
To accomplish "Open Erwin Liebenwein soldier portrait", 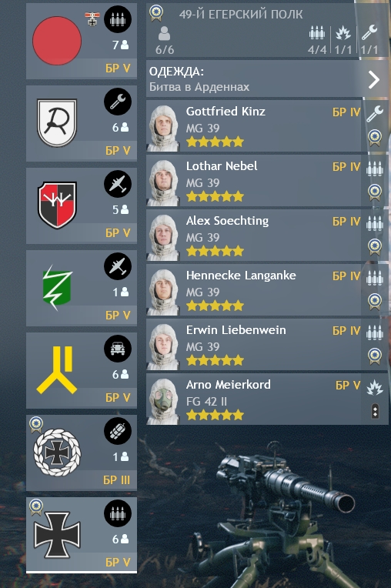I will [163, 346].
